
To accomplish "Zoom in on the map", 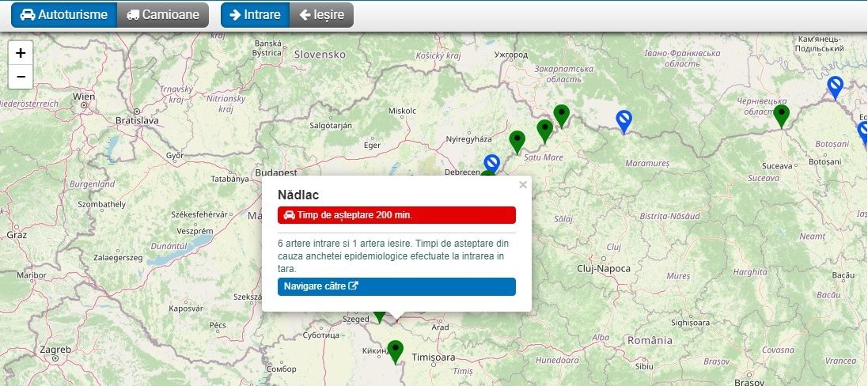I will (x=21, y=53).
